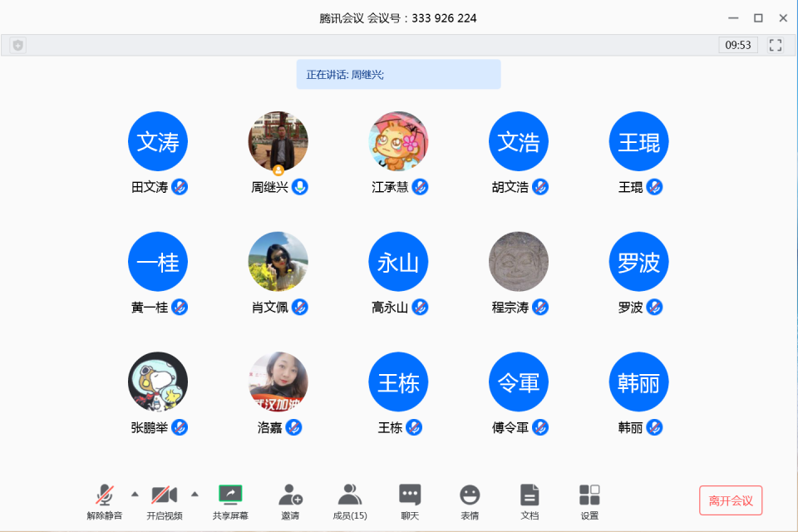Image resolution: width=798 pixels, height=532 pixels.
Task: Expand audio options arrow beside 解除静音
Action: [135, 494]
